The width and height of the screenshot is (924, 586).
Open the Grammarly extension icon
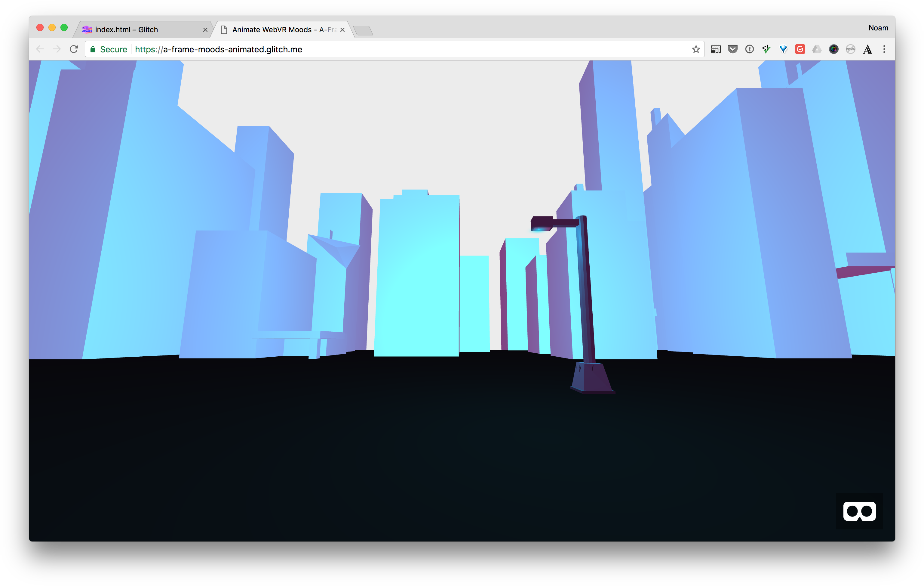[800, 49]
